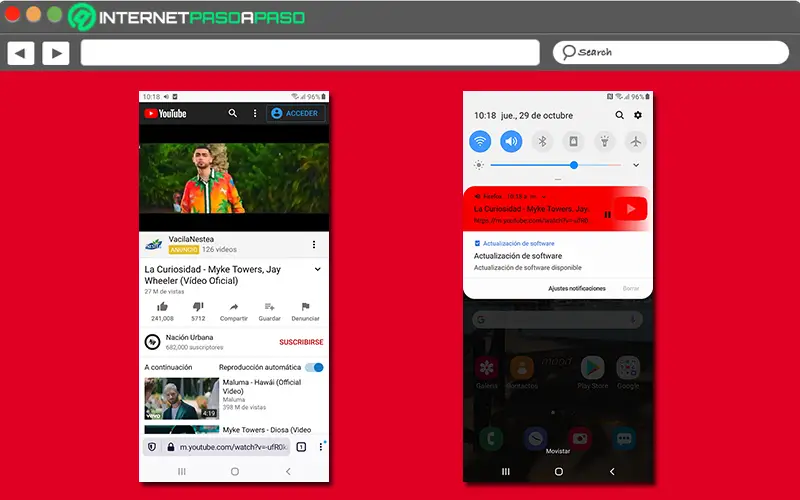
Task: Pause playback in Firefox media notification
Action: pos(608,214)
